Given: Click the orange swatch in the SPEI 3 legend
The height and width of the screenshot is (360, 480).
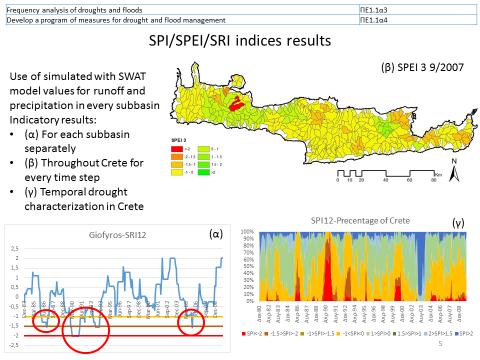Looking at the screenshot, I should tap(177, 157).
